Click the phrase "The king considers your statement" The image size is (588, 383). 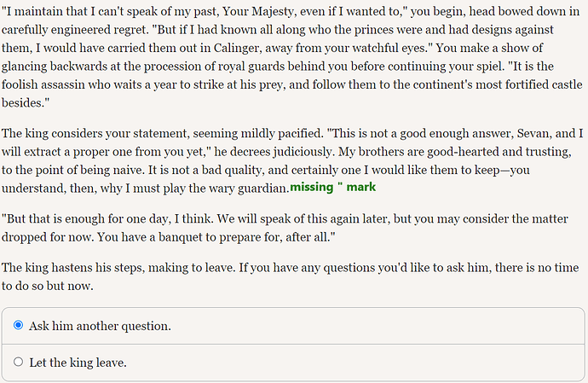point(87,134)
